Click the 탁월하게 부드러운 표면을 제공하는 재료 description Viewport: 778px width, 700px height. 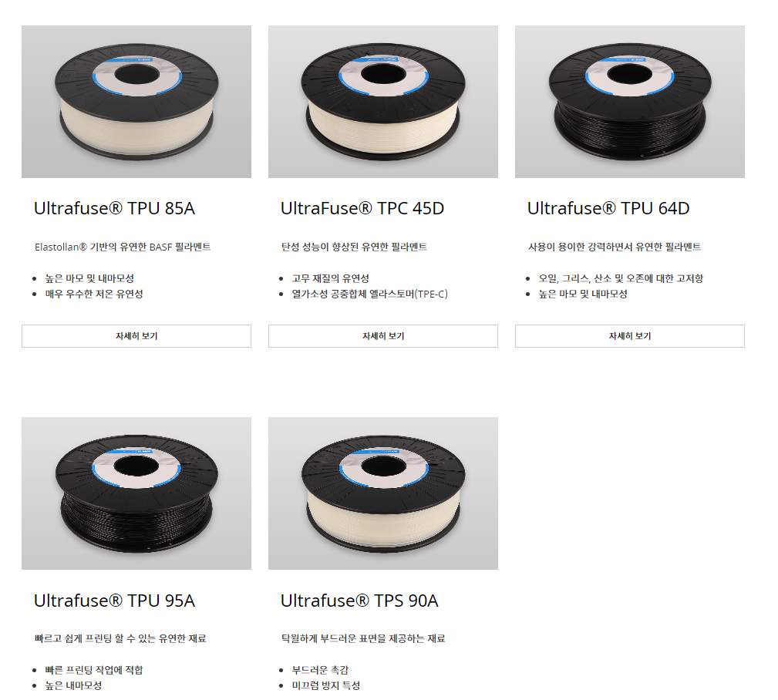point(363,638)
